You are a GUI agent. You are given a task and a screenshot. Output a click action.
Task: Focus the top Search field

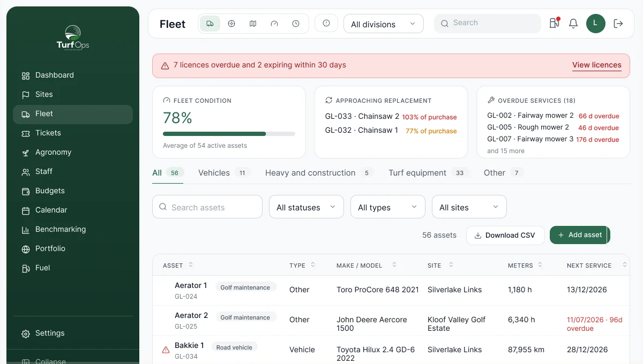[488, 23]
